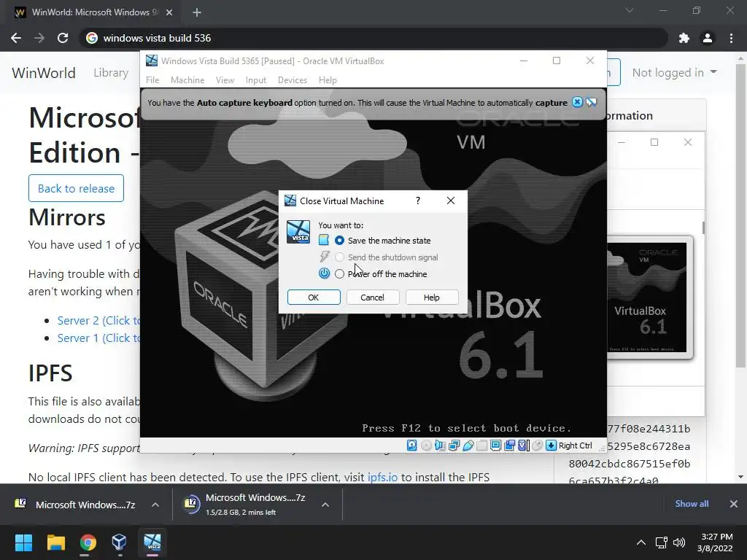Click the Chrome icon on the taskbar
747x560 pixels.
(88, 542)
